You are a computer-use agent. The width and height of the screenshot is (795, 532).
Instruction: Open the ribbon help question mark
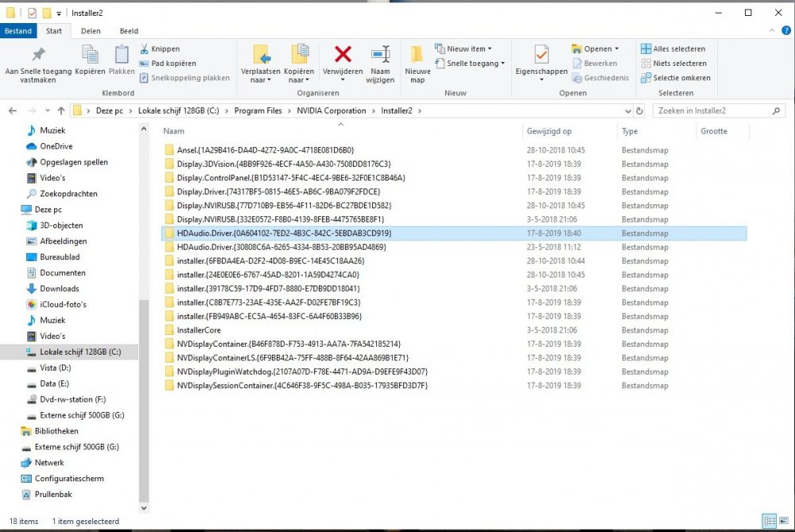pyautogui.click(x=786, y=30)
